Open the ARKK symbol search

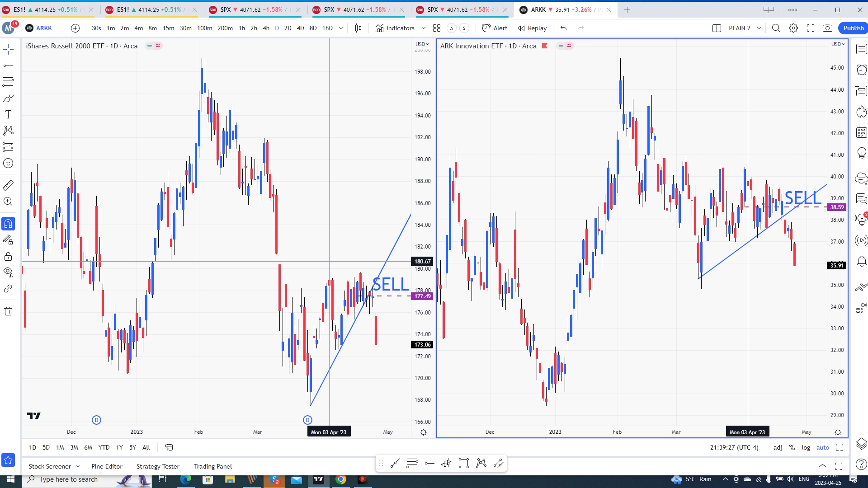pyautogui.click(x=39, y=28)
